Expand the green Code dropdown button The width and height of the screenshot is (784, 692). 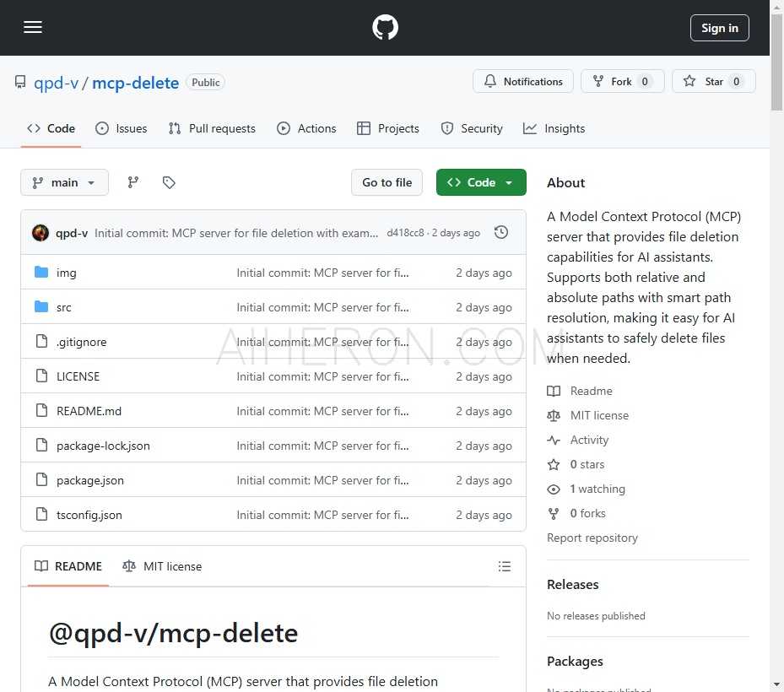[x=481, y=182]
